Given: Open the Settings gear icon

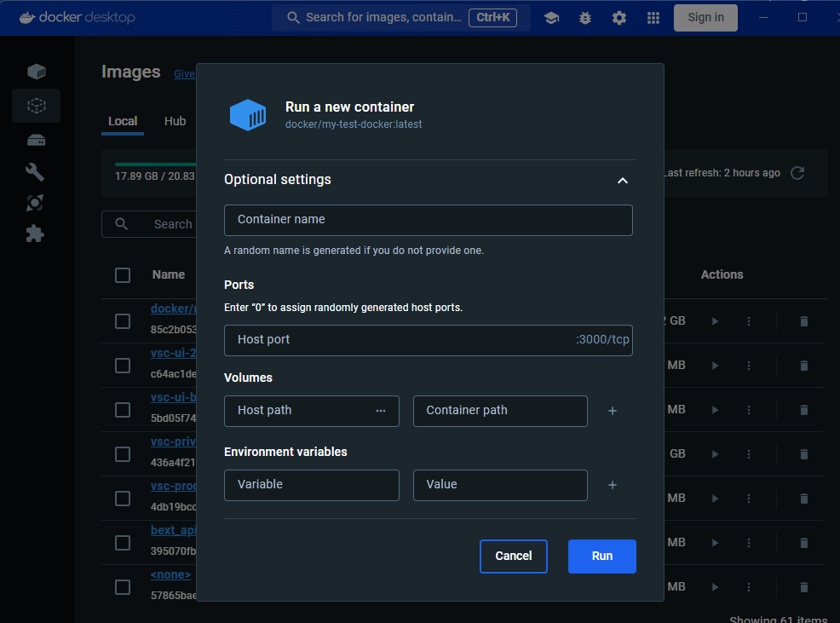Looking at the screenshot, I should pyautogui.click(x=619, y=18).
